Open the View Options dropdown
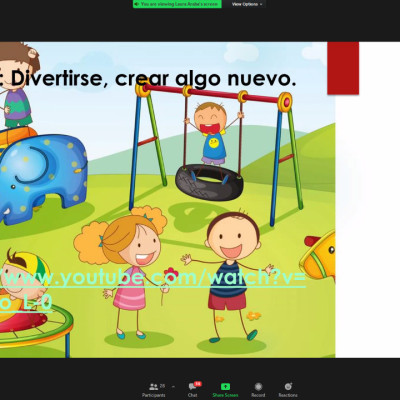 pyautogui.click(x=247, y=4)
